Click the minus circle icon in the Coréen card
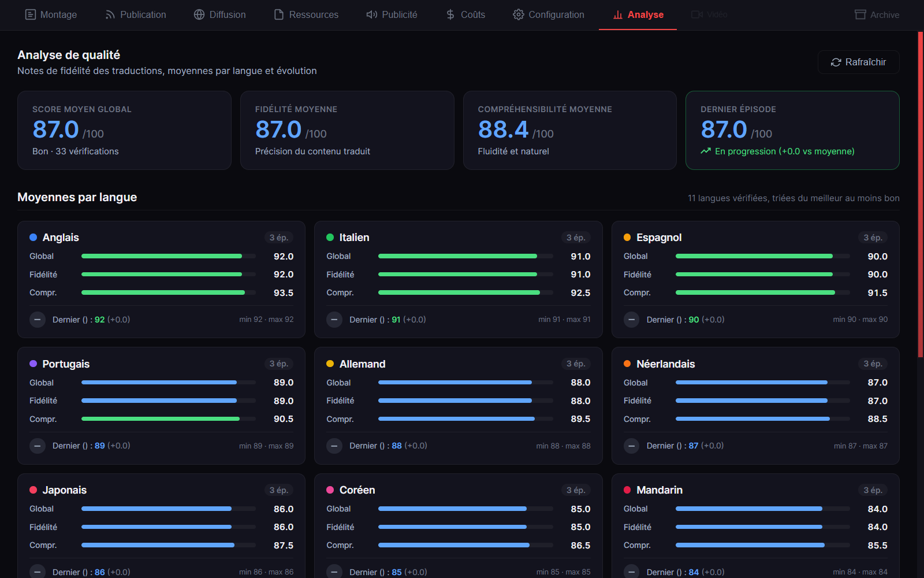 coord(334,572)
